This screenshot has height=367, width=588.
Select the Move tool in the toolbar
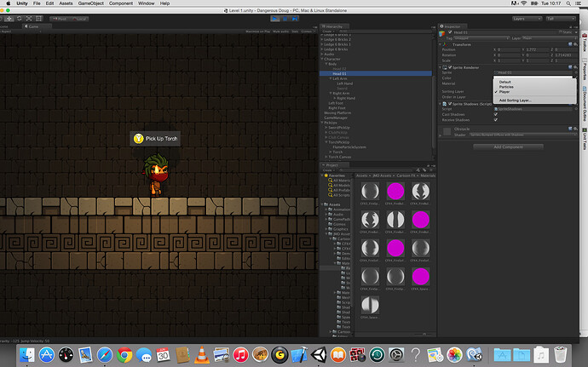click(9, 19)
